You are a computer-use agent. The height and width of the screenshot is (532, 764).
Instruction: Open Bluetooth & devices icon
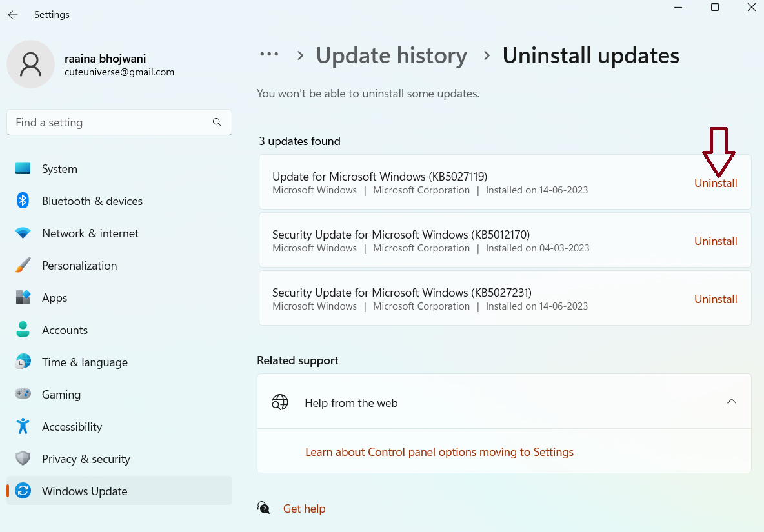pyautogui.click(x=23, y=201)
